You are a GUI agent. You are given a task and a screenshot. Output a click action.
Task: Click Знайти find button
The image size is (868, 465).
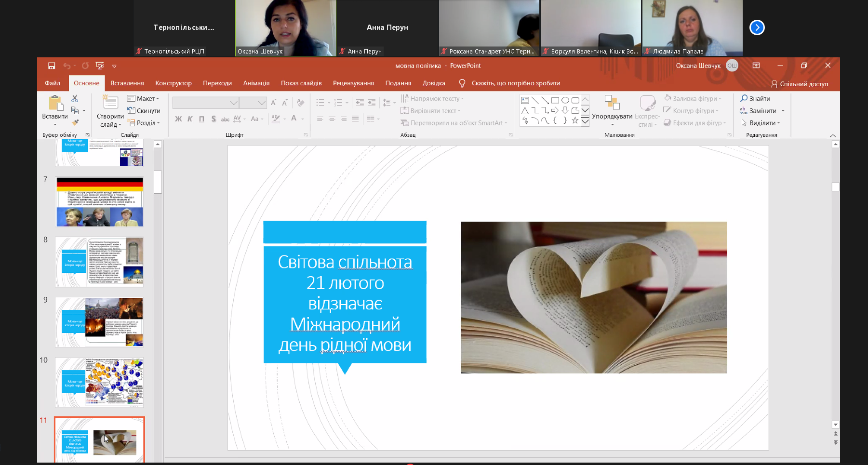pos(755,98)
